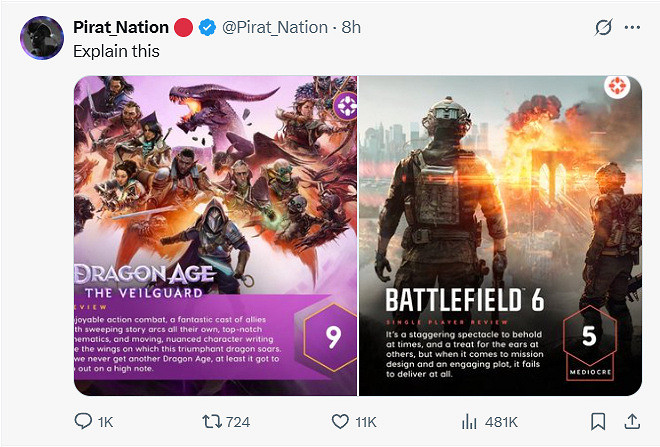The width and height of the screenshot is (660, 447).
Task: Open the Battlefield 6 review image
Action: pos(500,236)
